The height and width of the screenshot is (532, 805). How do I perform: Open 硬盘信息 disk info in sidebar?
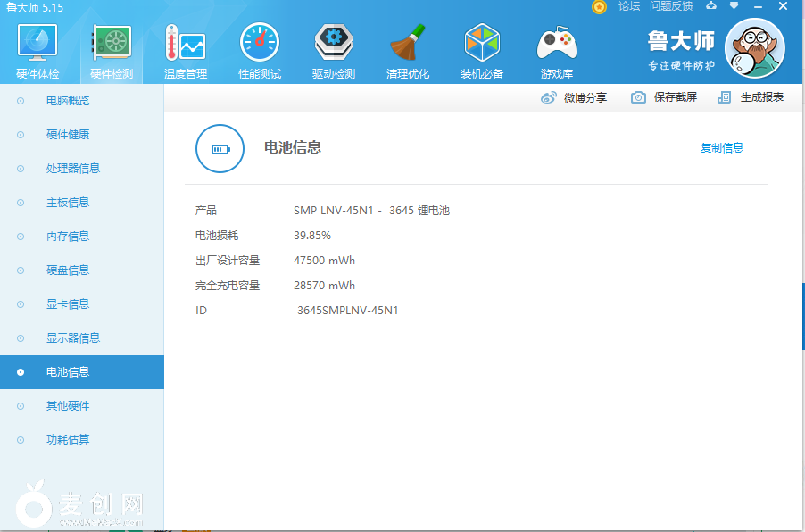[x=68, y=270]
